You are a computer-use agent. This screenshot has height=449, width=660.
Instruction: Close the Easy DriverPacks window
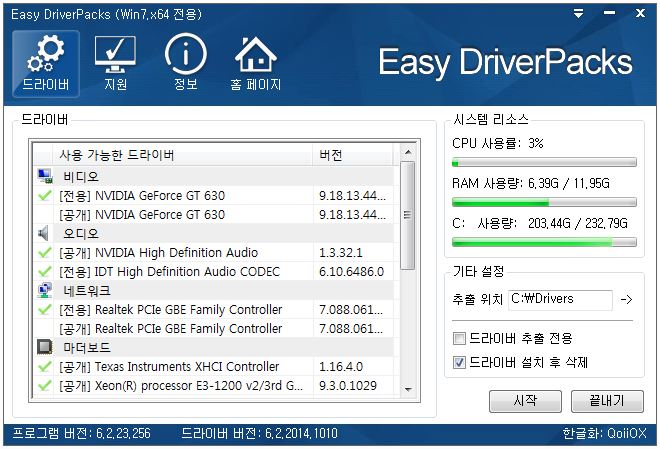(640, 14)
